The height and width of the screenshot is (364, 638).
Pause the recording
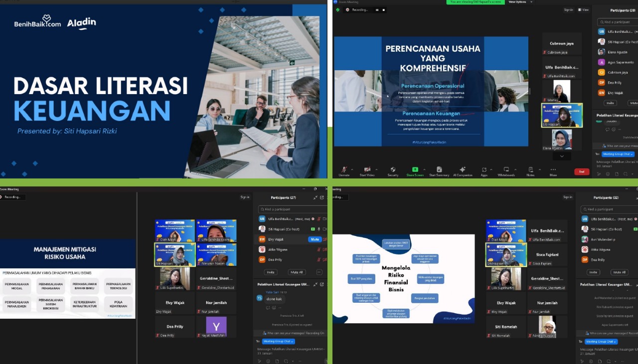tap(377, 10)
